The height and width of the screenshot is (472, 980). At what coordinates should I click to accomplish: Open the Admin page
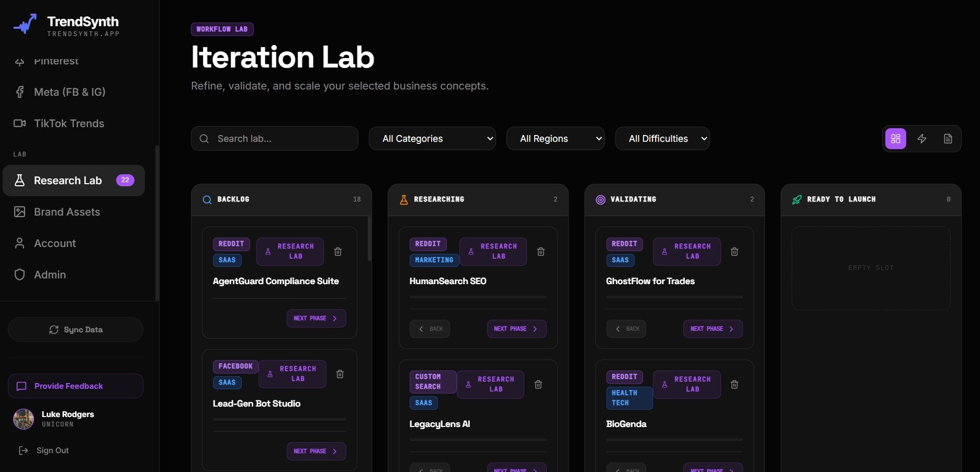[x=73, y=275]
